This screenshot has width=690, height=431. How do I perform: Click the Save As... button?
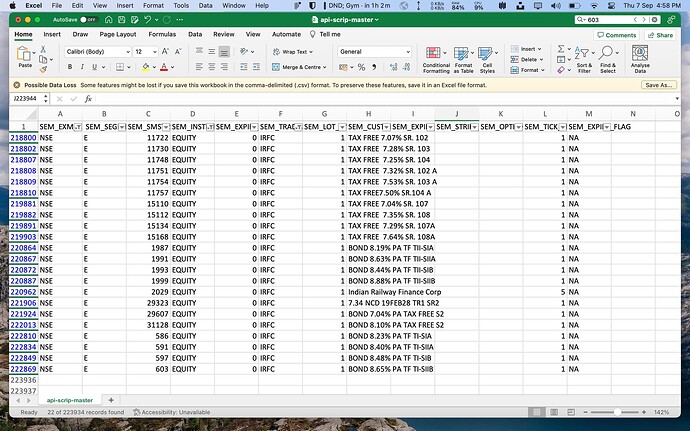pos(658,85)
